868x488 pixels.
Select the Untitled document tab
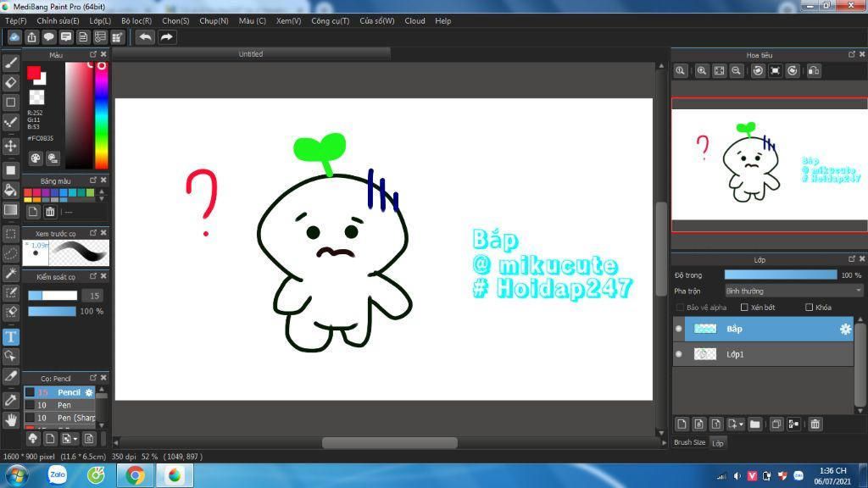click(x=251, y=53)
